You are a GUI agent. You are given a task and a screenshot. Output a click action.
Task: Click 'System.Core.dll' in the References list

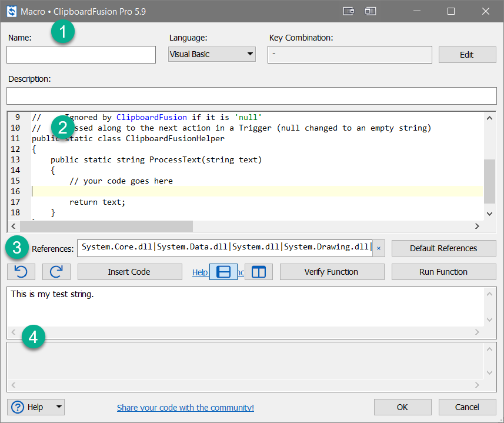coord(117,247)
